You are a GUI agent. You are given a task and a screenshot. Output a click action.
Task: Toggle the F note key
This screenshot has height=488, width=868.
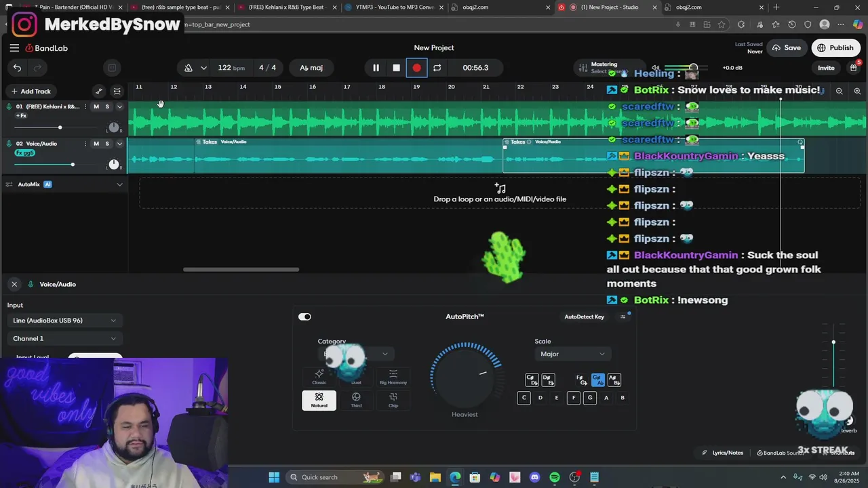573,398
